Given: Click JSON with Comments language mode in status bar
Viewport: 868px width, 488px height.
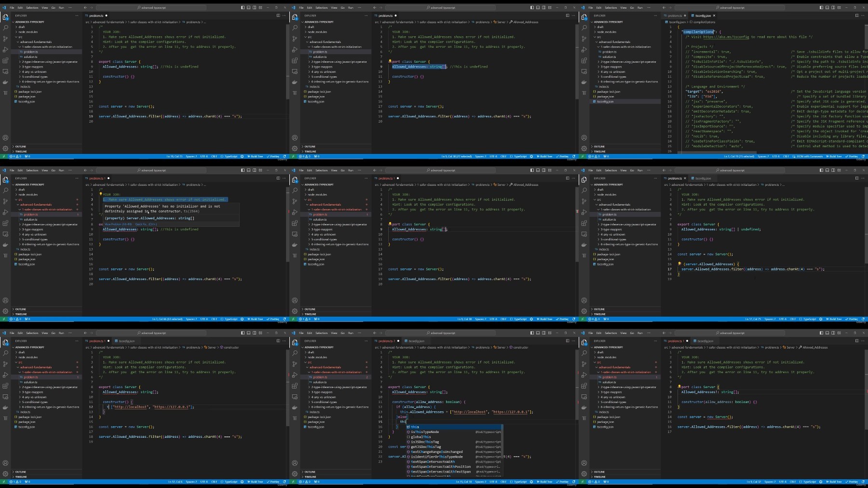Looking at the screenshot, I should tap(809, 156).
